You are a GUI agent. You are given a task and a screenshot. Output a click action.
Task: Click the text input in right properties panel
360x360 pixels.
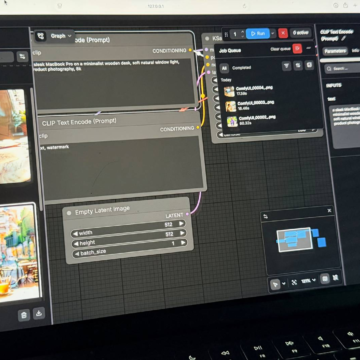pos(345,127)
